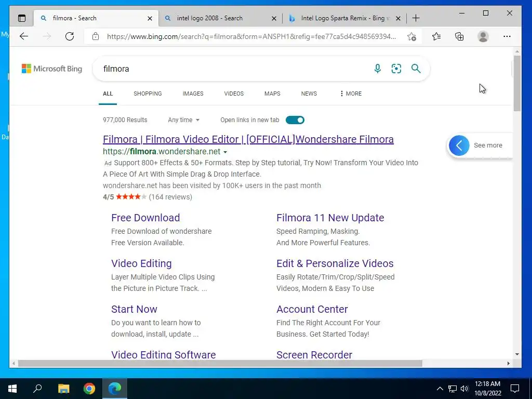Open the MORE search categories menu
The height and width of the screenshot is (399, 532).
click(351, 94)
